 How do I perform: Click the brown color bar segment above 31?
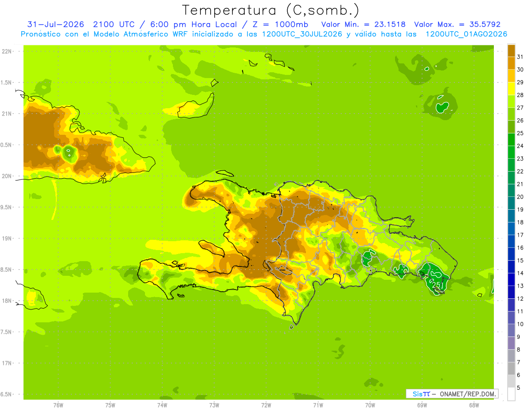pos(511,50)
